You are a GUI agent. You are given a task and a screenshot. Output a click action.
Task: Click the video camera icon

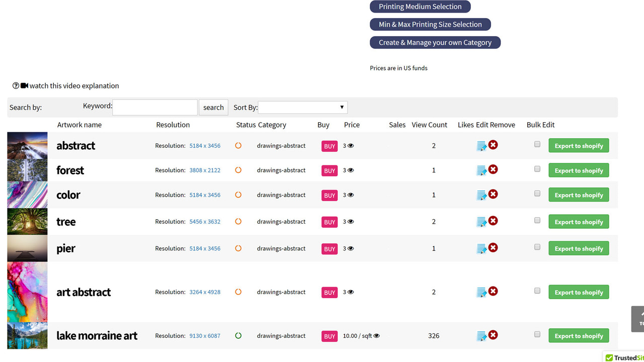[24, 86]
